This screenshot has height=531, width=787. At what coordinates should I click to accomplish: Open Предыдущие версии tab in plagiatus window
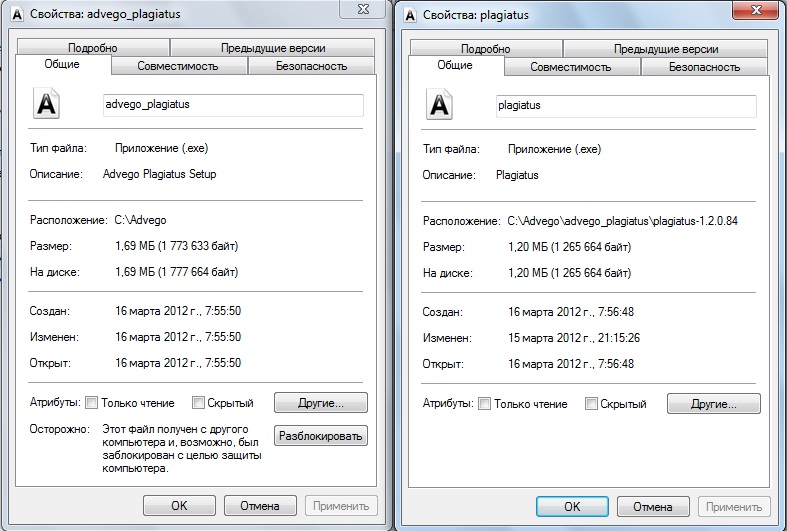(664, 49)
